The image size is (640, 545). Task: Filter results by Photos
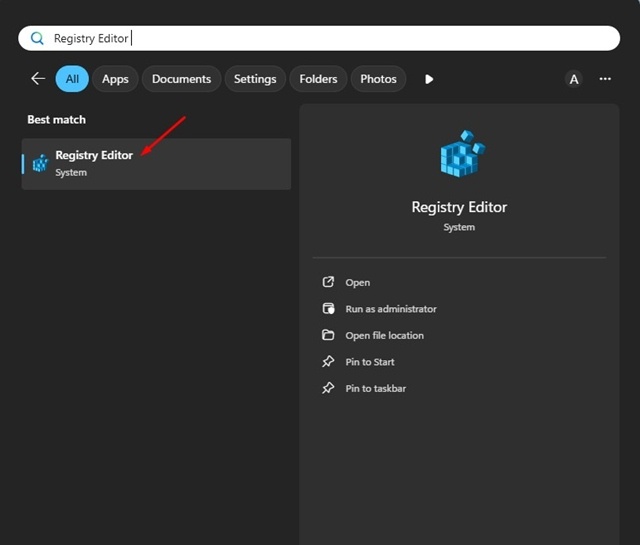pos(378,79)
